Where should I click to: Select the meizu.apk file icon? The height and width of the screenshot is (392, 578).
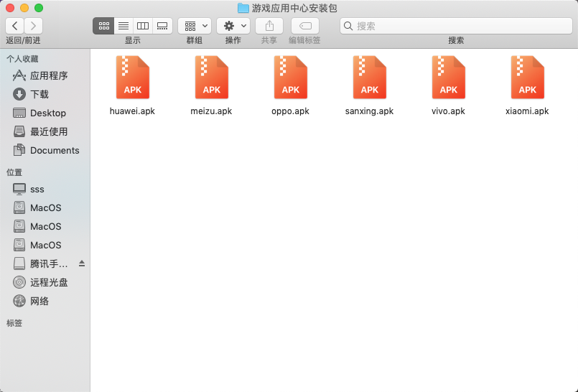(212, 77)
